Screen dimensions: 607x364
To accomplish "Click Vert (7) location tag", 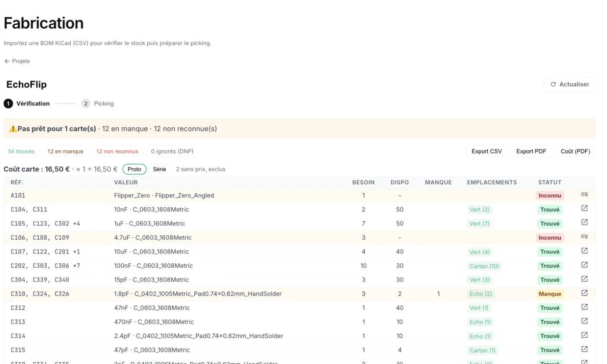I will pyautogui.click(x=480, y=224).
